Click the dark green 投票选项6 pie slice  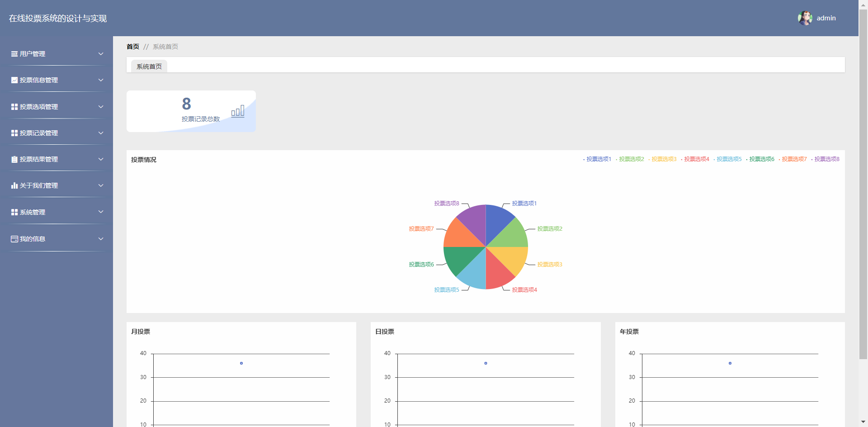(460, 258)
